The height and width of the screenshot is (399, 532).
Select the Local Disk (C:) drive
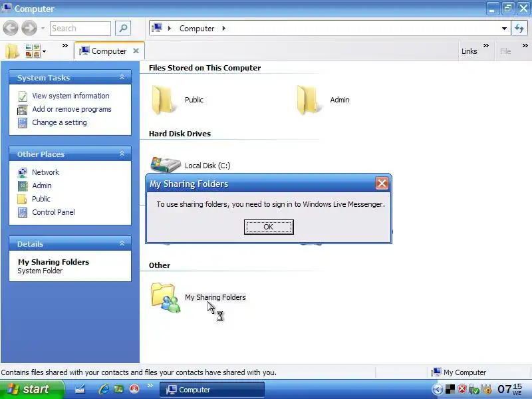[191, 165]
